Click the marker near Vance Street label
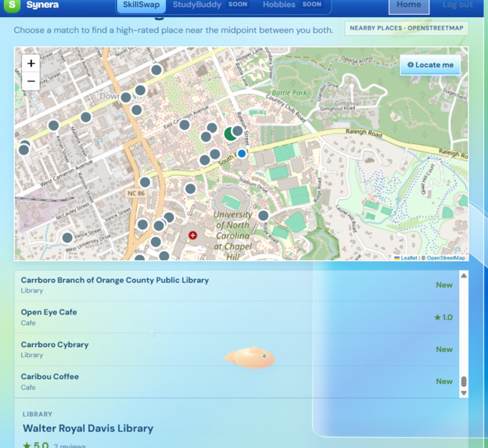This screenshot has height=448, width=488. point(67,238)
